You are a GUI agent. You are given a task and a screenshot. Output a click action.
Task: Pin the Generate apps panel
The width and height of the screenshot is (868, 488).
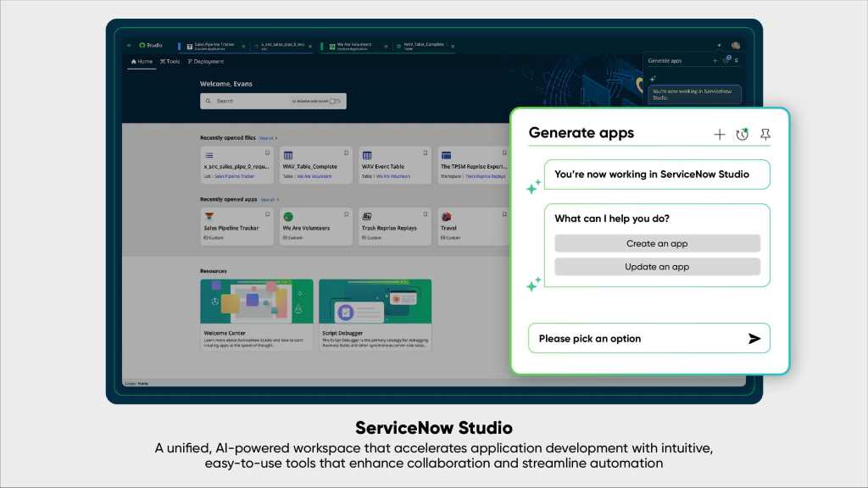(765, 134)
